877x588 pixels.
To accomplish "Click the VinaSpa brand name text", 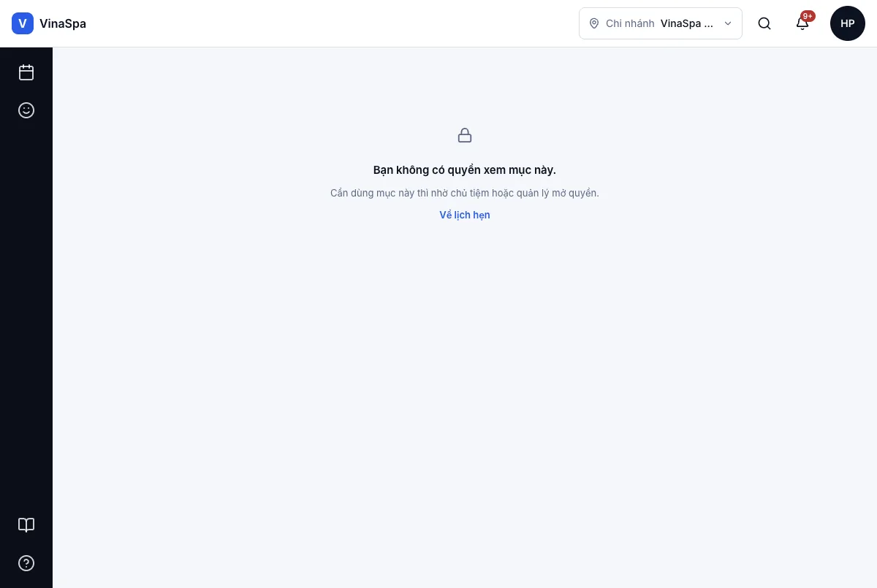I will (63, 23).
